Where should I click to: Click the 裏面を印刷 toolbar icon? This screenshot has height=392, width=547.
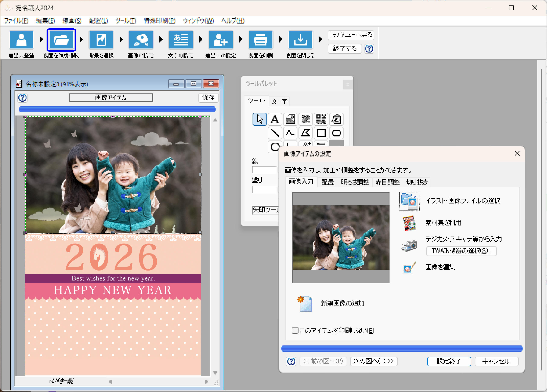point(260,40)
